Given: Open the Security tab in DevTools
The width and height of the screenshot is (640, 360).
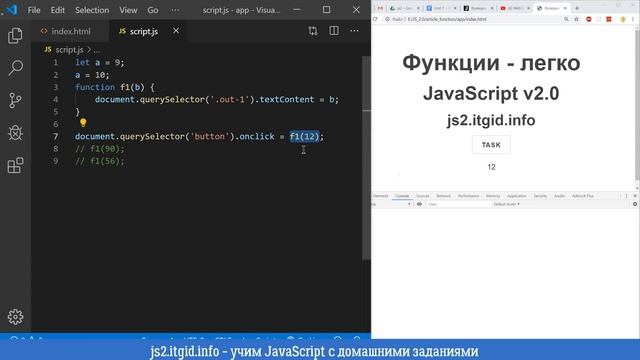Looking at the screenshot, I should [x=540, y=196].
